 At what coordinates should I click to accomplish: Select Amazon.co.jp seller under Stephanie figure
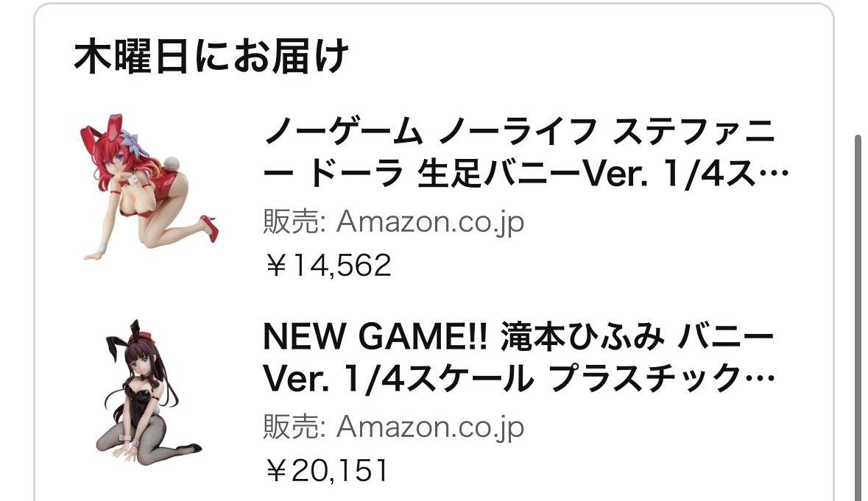430,221
